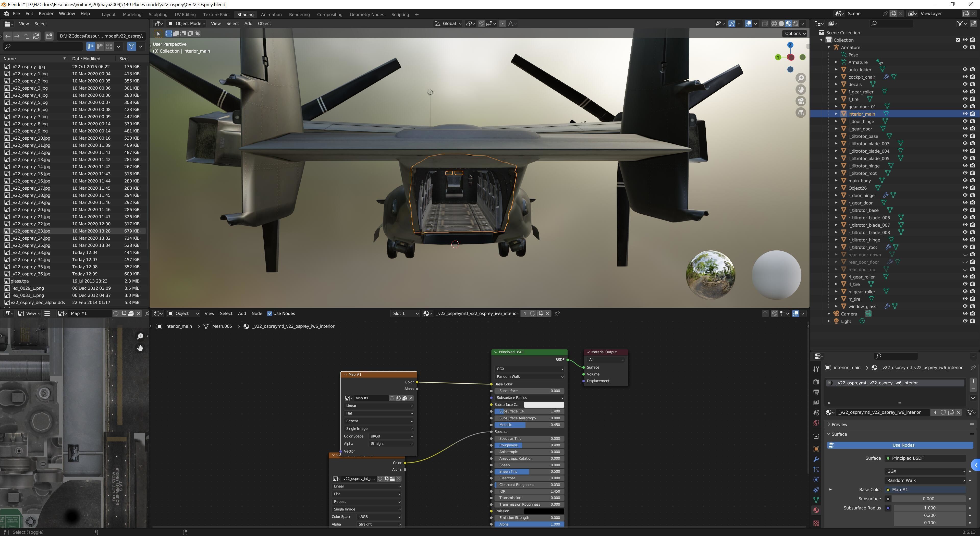Select _v22_osprey_23.jpg in file browser
This screenshot has height=536, width=980.
coord(30,231)
